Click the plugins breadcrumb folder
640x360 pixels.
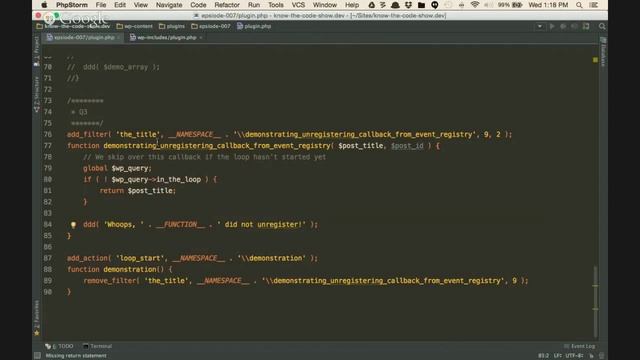pos(172,26)
